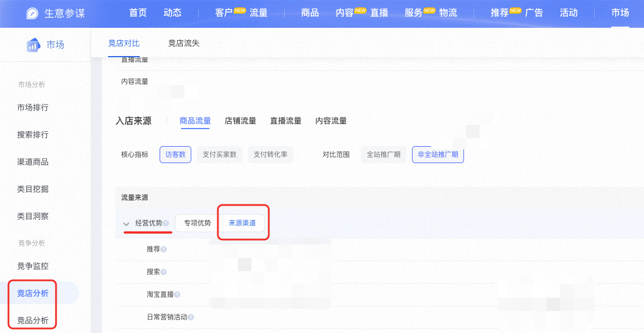
Task: Open 流量 in top navigation
Action: tap(259, 13)
